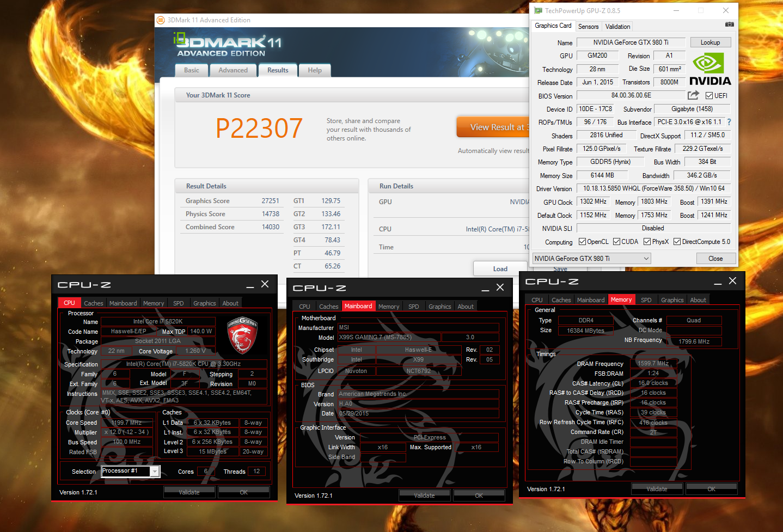The image size is (783, 532).
Task: Toggle the PhysX checkbox
Action: tap(647, 242)
